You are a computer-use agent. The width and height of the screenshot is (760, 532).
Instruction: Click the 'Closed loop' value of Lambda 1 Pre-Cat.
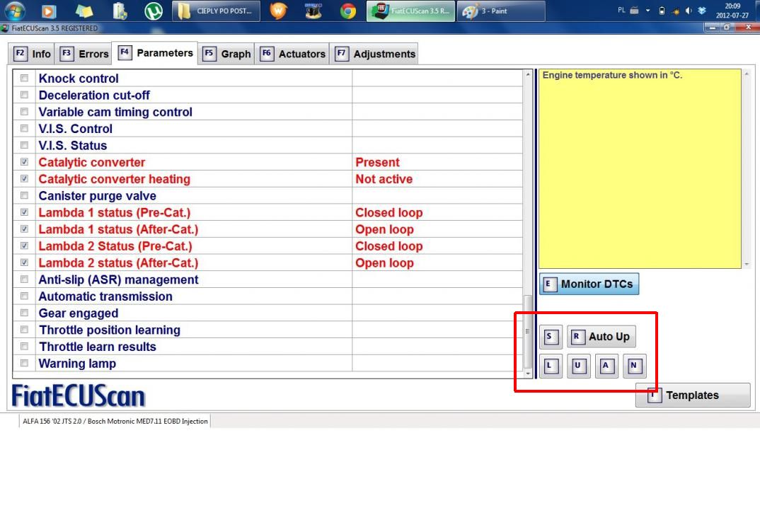click(388, 213)
